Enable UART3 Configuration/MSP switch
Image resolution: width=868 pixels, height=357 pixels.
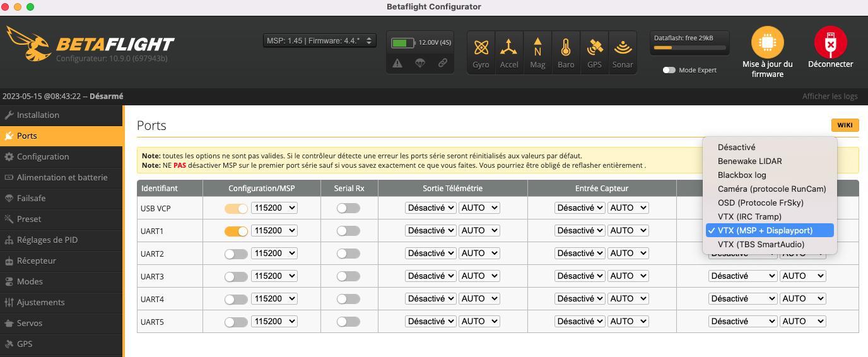tap(236, 276)
